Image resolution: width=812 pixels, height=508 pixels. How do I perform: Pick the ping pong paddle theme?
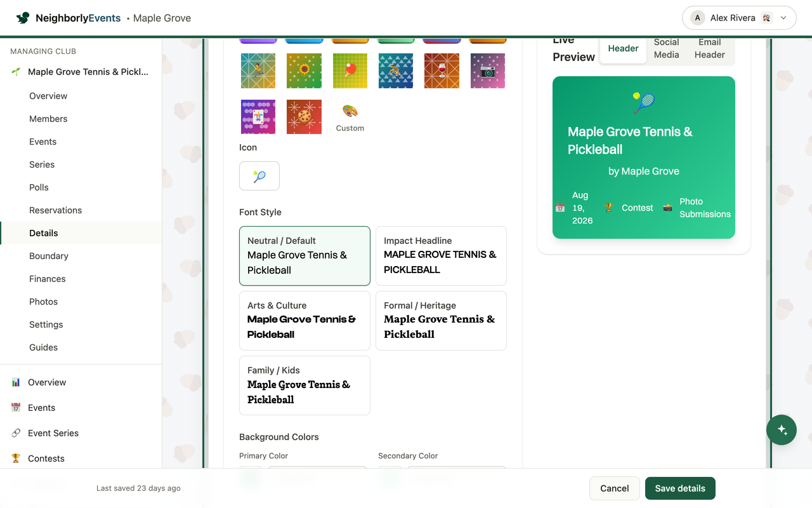tap(350, 70)
